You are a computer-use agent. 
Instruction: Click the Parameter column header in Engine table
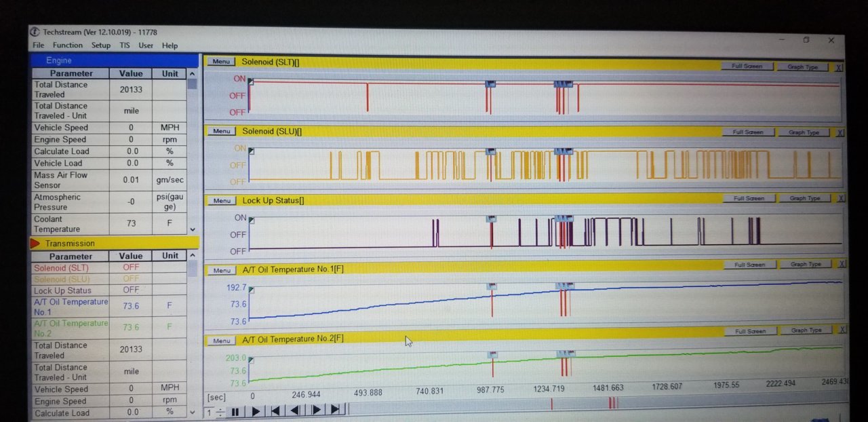pos(71,73)
